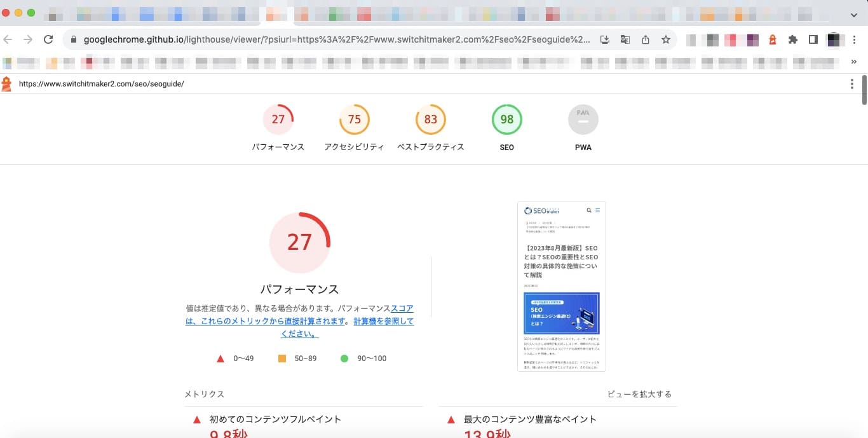The image size is (868, 438).
Task: Click the Lighthouse extension icon in toolbar
Action: 773,39
